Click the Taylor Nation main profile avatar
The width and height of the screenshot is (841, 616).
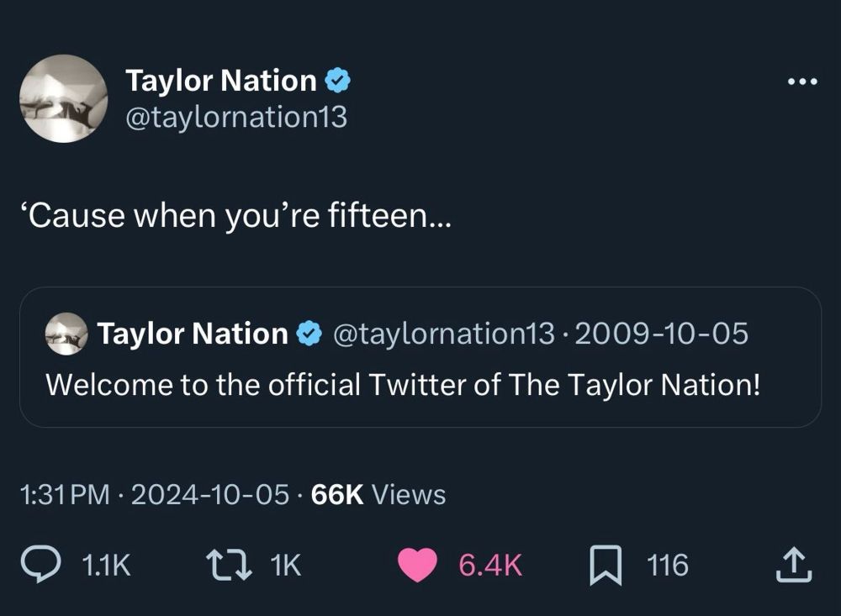[64, 98]
